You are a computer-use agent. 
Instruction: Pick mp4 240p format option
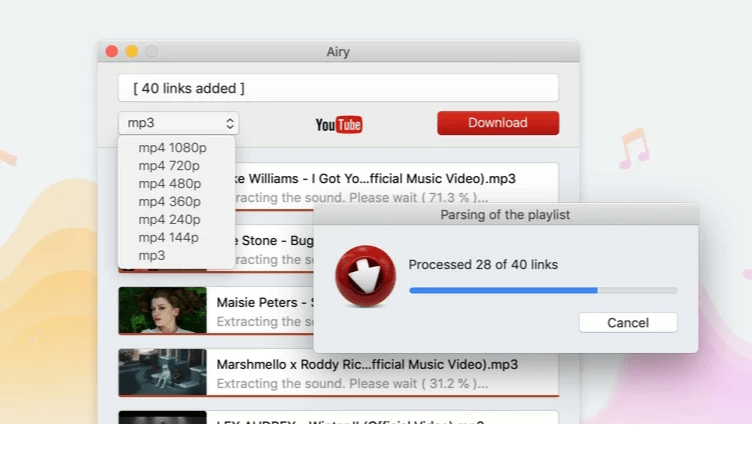click(169, 220)
